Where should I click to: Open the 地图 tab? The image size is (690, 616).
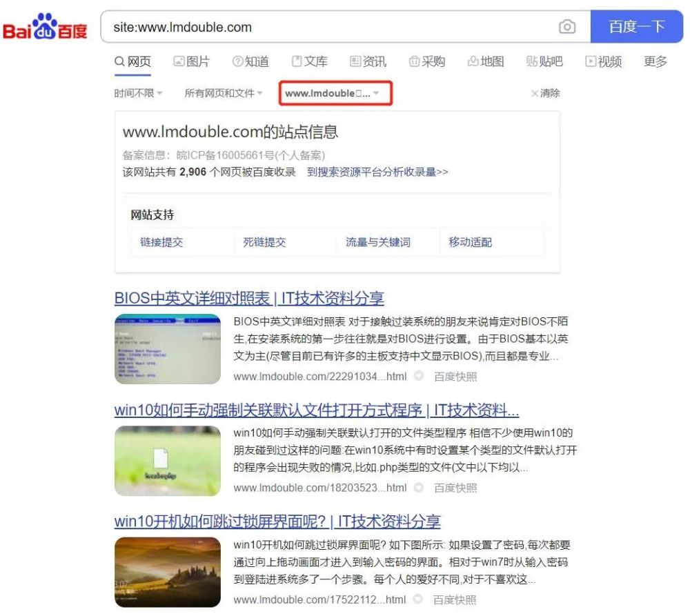click(x=486, y=61)
